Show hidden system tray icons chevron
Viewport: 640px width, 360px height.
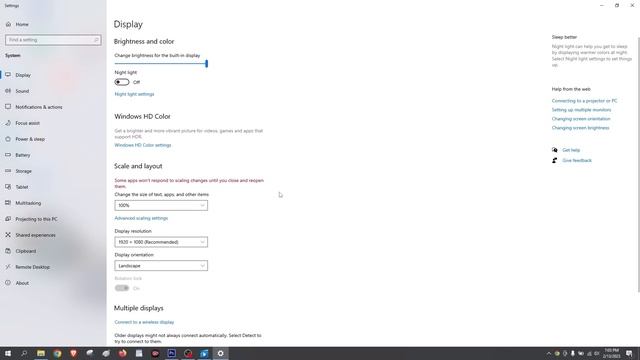549,353
